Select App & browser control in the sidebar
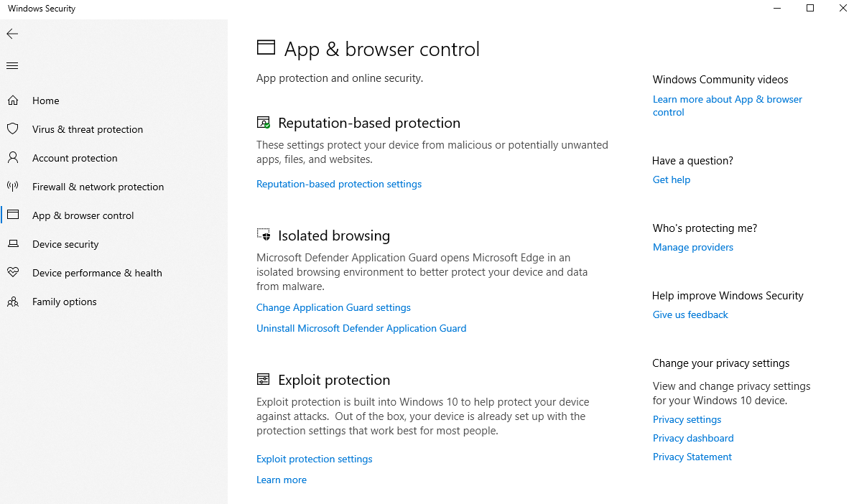 click(x=83, y=215)
